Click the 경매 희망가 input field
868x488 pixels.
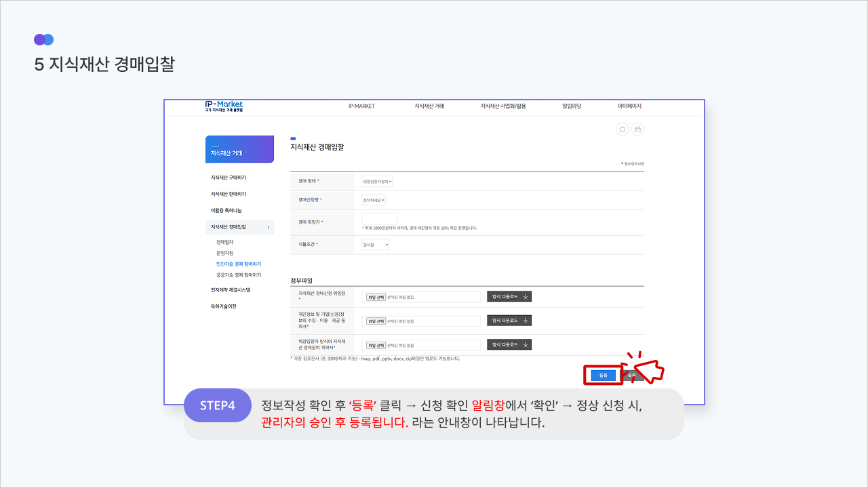pyautogui.click(x=380, y=219)
